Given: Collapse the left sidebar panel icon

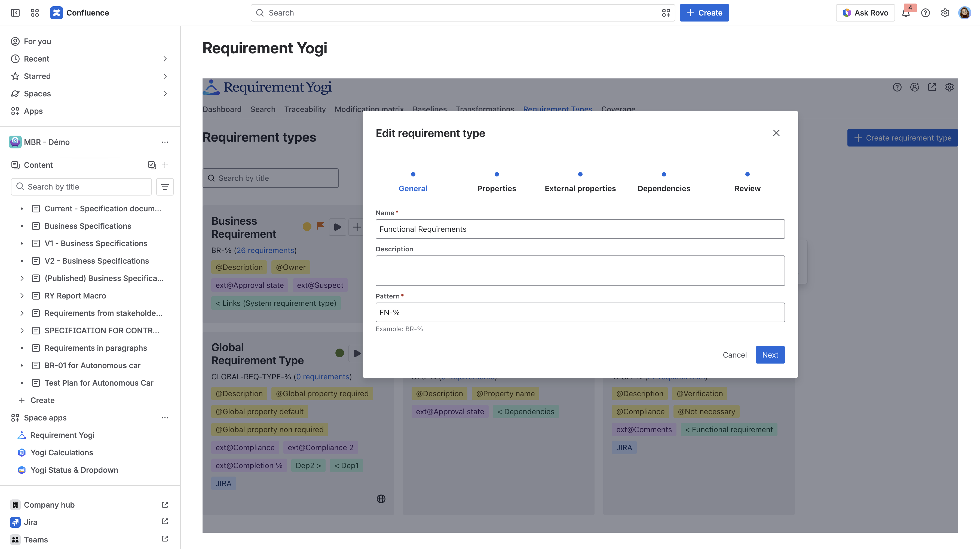Looking at the screenshot, I should tap(15, 13).
